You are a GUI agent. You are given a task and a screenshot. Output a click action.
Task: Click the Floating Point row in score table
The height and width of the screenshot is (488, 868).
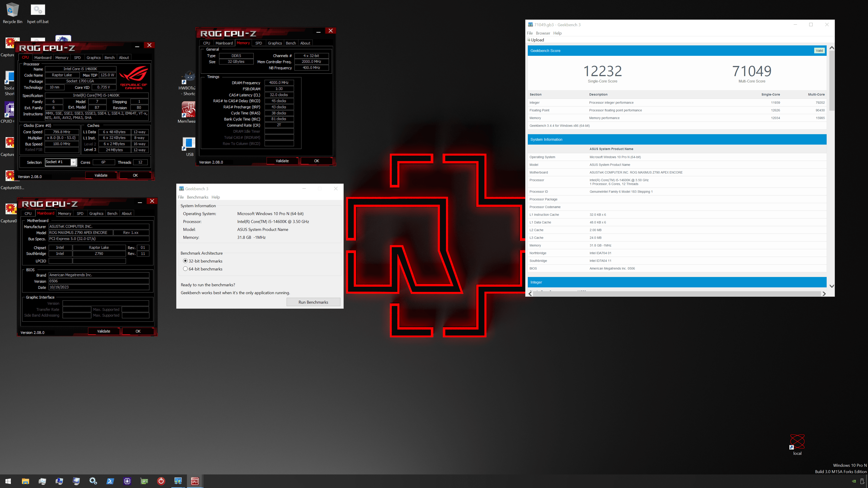677,110
